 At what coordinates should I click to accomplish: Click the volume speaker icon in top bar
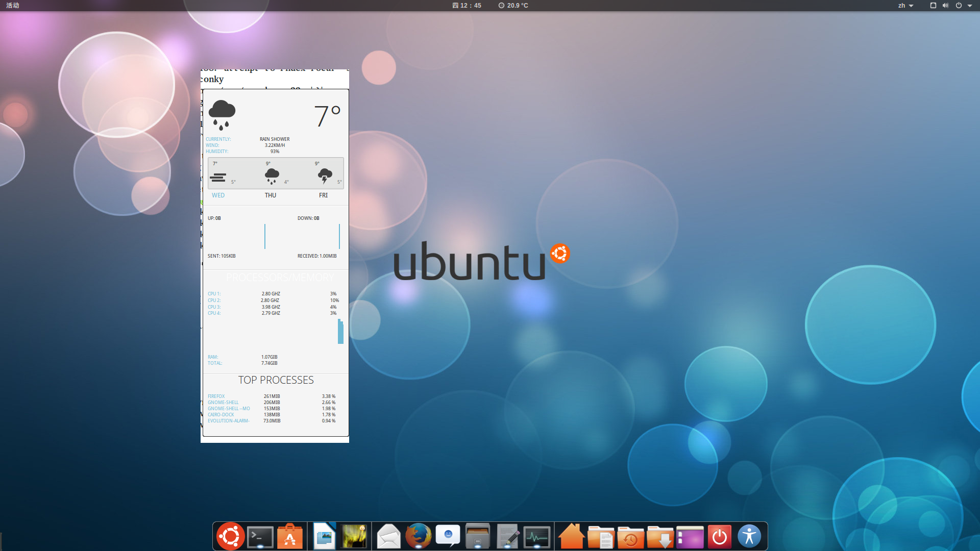945,6
